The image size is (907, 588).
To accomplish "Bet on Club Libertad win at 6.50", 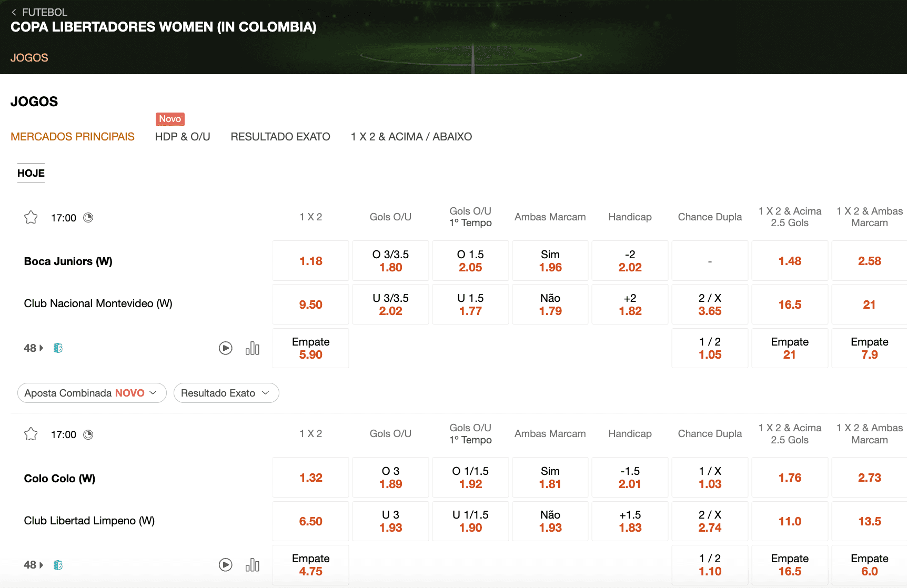I will click(x=311, y=521).
